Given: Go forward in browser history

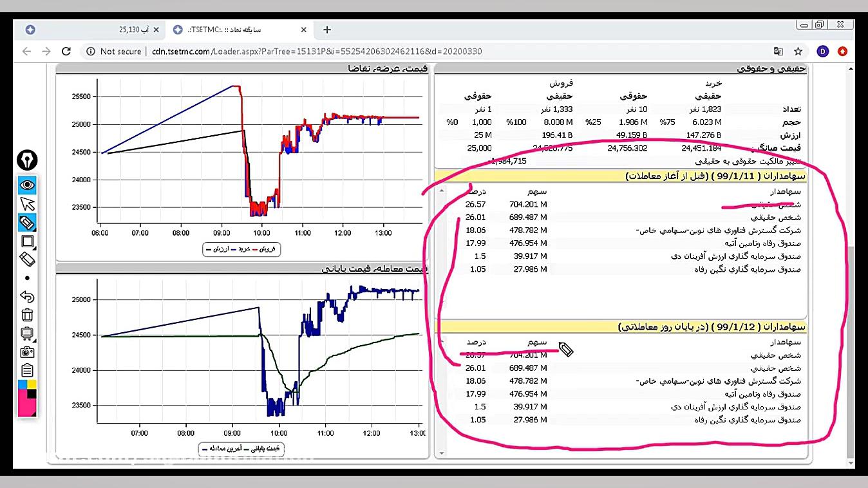Looking at the screenshot, I should coord(46,52).
